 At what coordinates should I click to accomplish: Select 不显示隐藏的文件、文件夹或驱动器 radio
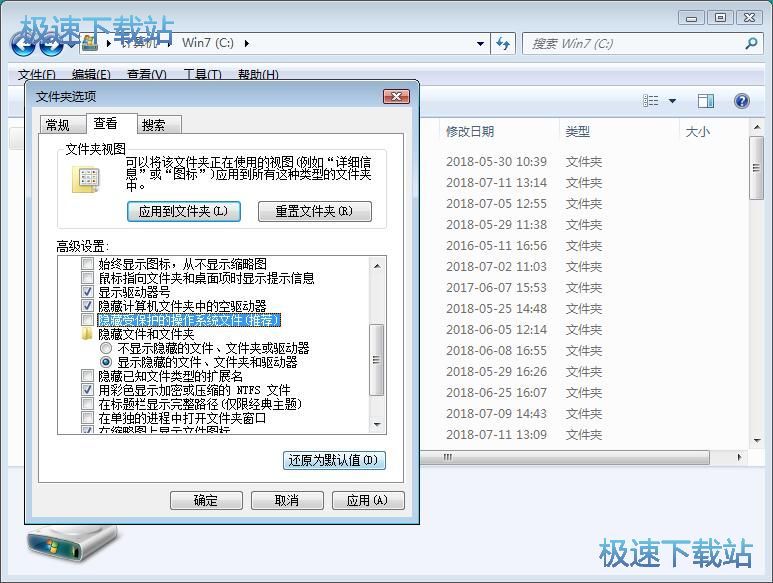pos(106,348)
